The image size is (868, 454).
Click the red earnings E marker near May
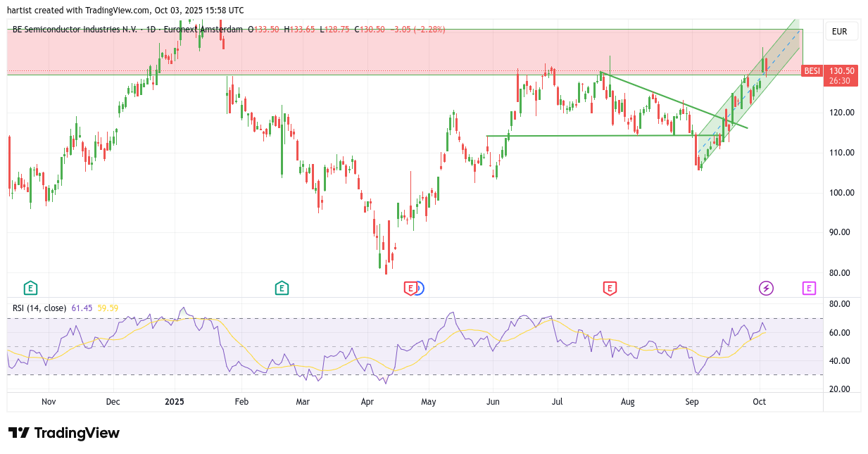pyautogui.click(x=410, y=287)
